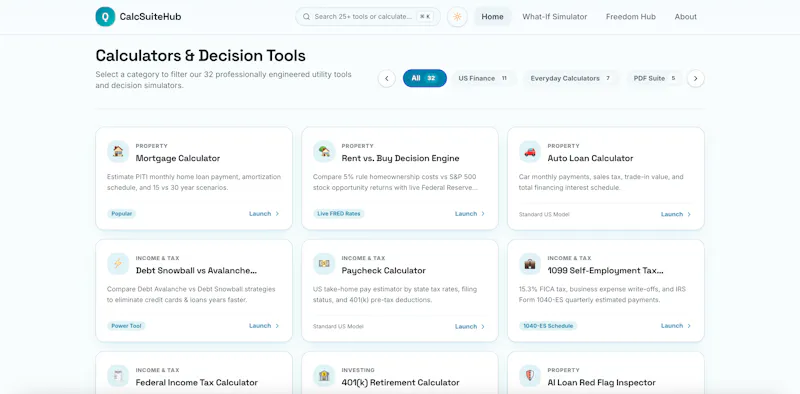The width and height of the screenshot is (800, 394).
Task: Open the AI Loan Red Flag Inspector title
Action: coord(602,382)
